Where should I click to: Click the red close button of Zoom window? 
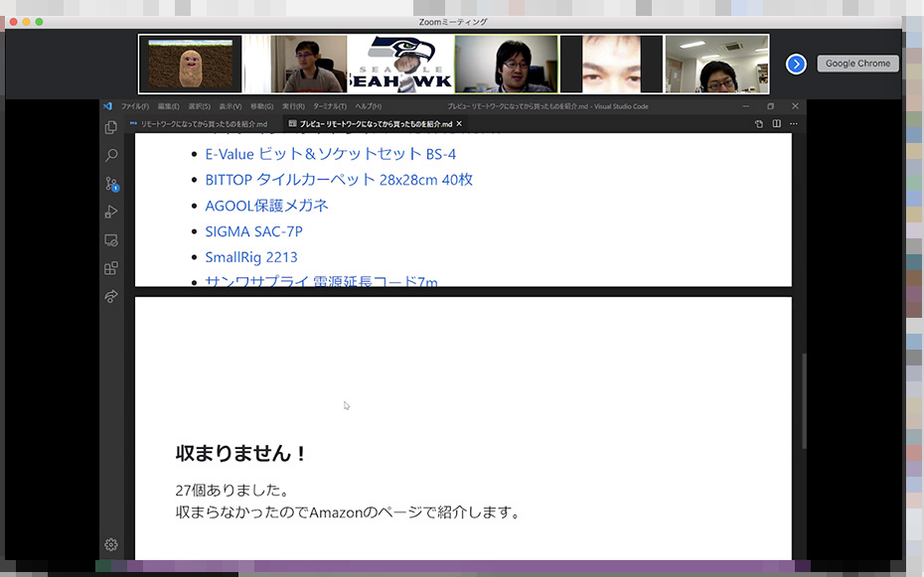14,22
